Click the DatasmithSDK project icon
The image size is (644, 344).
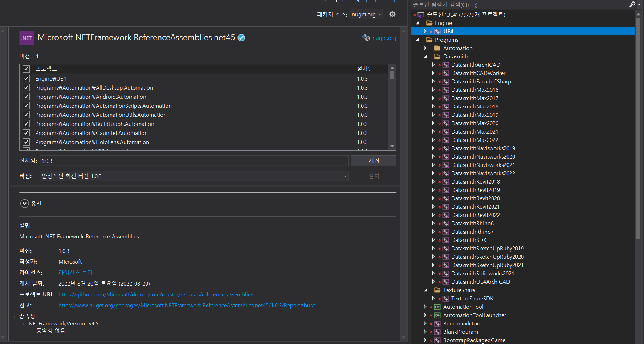pyautogui.click(x=445, y=240)
